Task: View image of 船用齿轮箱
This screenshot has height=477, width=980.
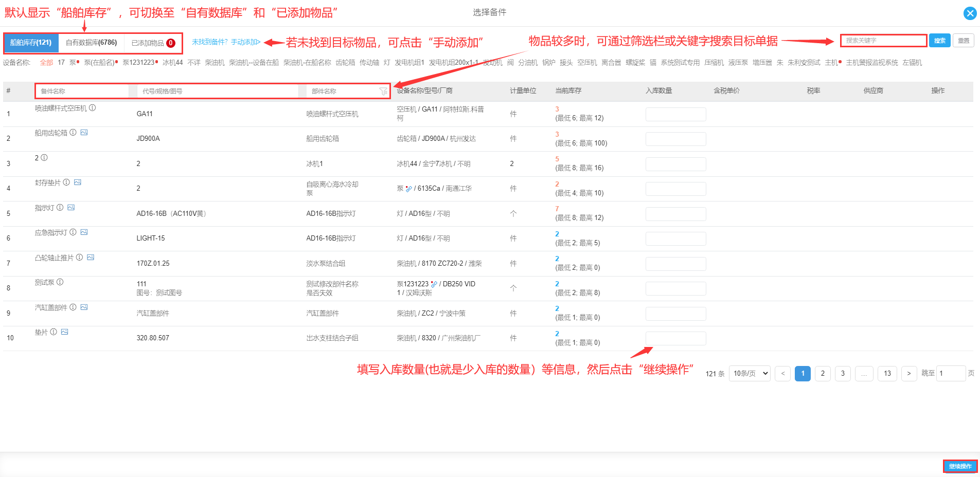Action: point(84,133)
